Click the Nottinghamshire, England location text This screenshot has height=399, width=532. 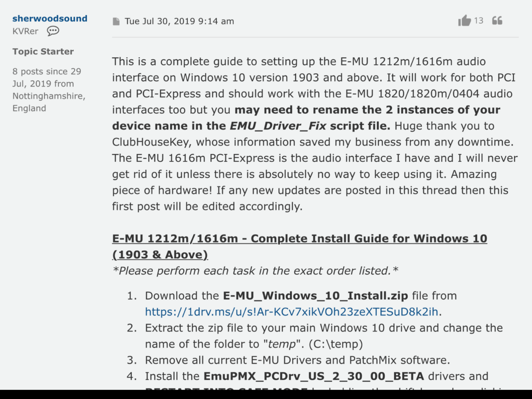click(49, 102)
